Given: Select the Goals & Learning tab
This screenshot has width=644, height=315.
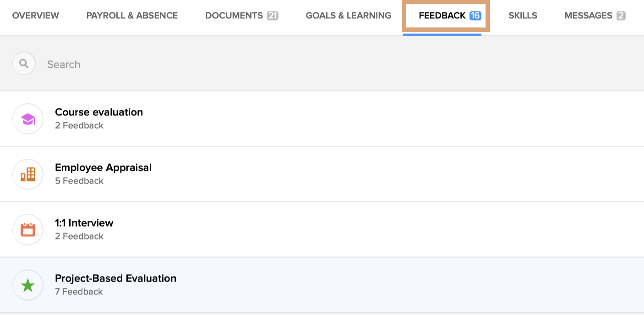Looking at the screenshot, I should (x=349, y=16).
